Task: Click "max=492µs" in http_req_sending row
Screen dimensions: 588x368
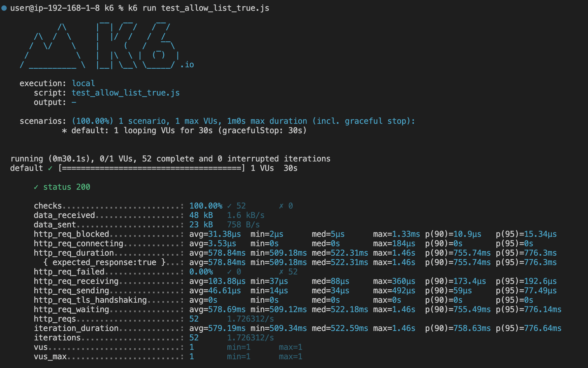Action: [394, 291]
